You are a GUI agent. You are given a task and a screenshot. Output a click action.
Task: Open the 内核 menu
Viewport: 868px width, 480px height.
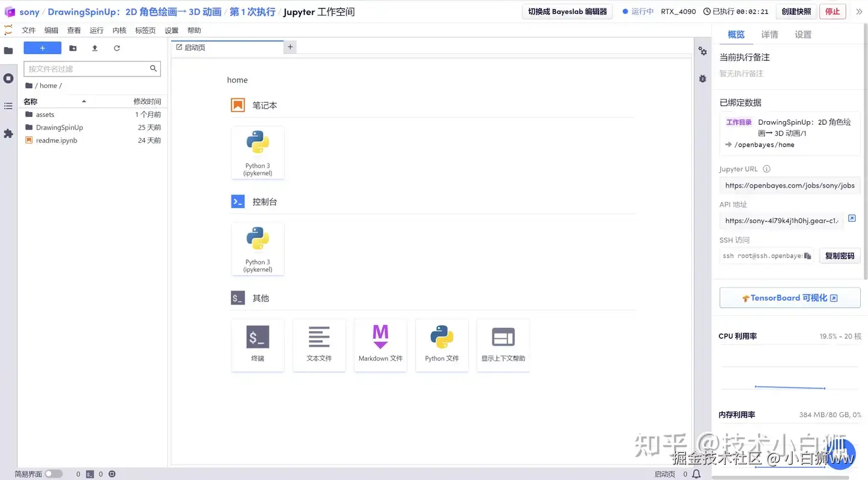pyautogui.click(x=119, y=30)
